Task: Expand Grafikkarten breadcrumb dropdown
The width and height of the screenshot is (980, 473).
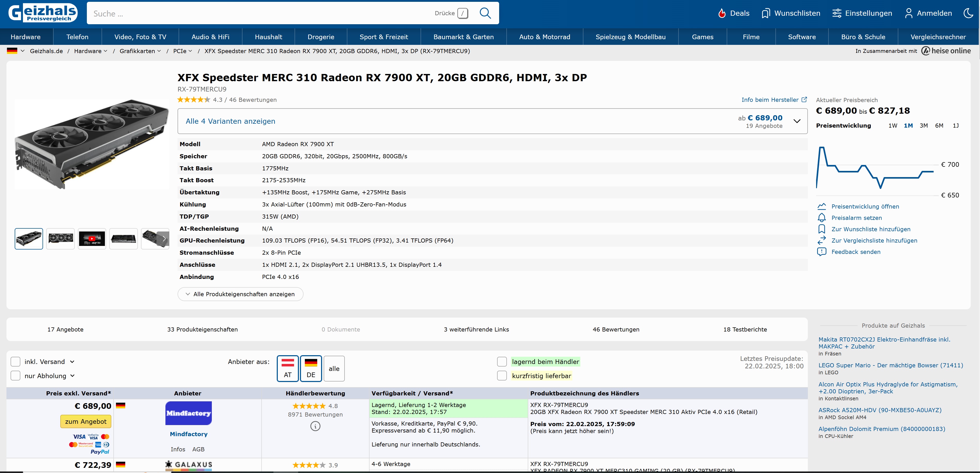Action: click(x=159, y=51)
